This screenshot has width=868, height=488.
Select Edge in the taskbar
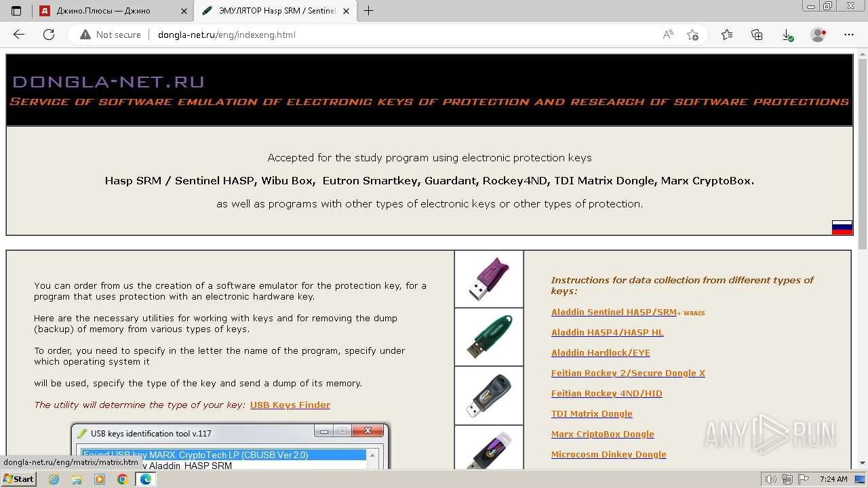[x=145, y=479]
